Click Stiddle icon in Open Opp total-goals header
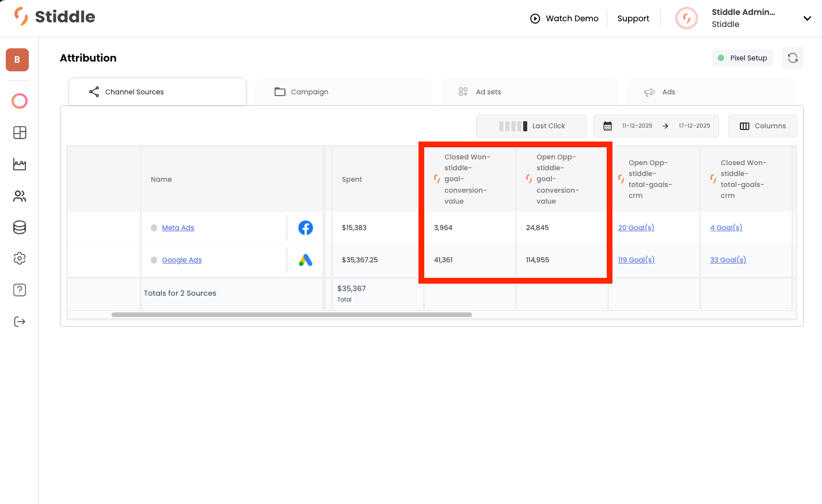 pyautogui.click(x=621, y=179)
